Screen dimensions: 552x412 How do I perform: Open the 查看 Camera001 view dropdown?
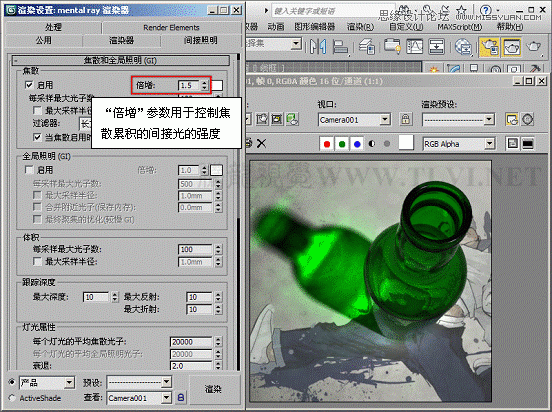139,398
